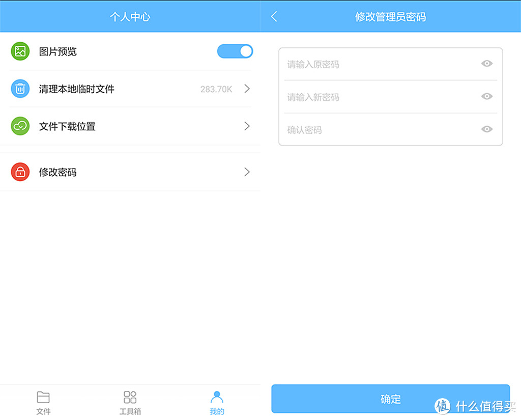Click the 确定 button
This screenshot has height=420, width=521.
pos(390,399)
